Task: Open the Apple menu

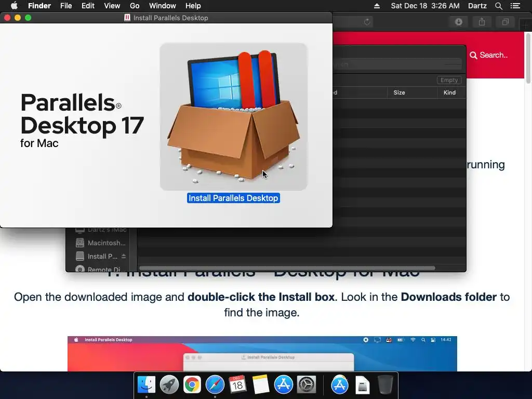Action: (14, 6)
